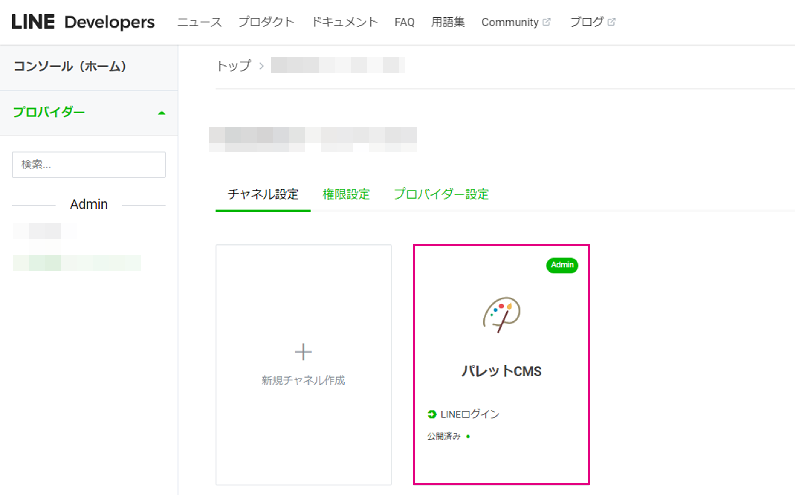795x495 pixels.
Task: Click the external link icon beside Community
Action: [546, 22]
